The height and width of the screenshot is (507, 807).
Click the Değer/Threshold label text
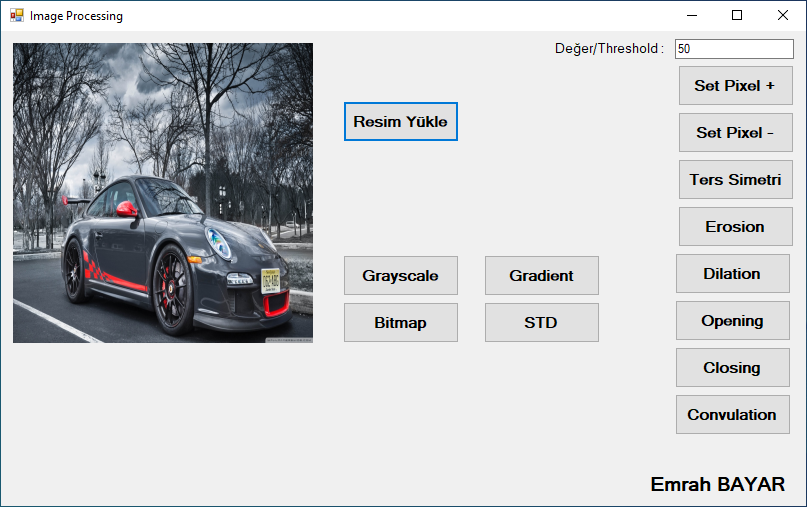[609, 48]
